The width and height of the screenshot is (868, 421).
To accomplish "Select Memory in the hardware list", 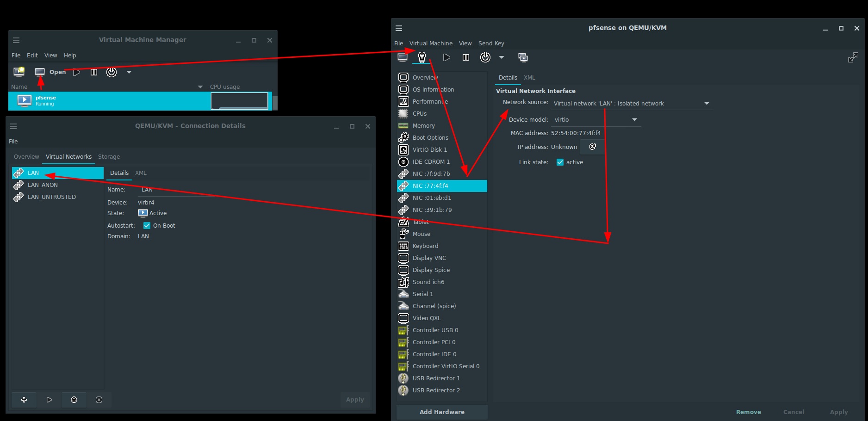I will pyautogui.click(x=442, y=126).
